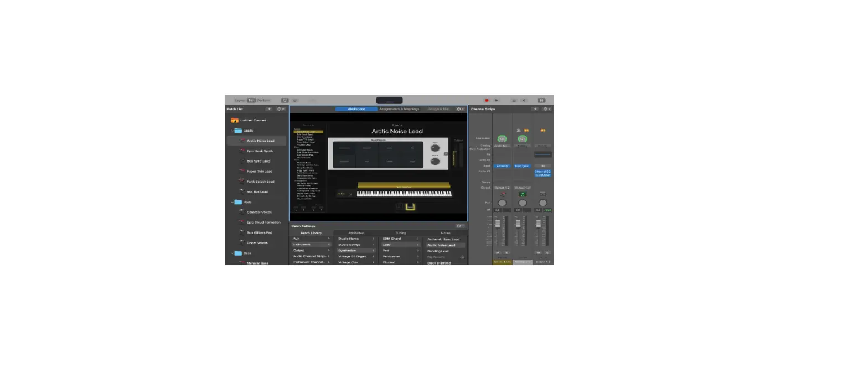The image size is (868, 373).
Task: Click the green music note strip icon
Action: click(522, 194)
